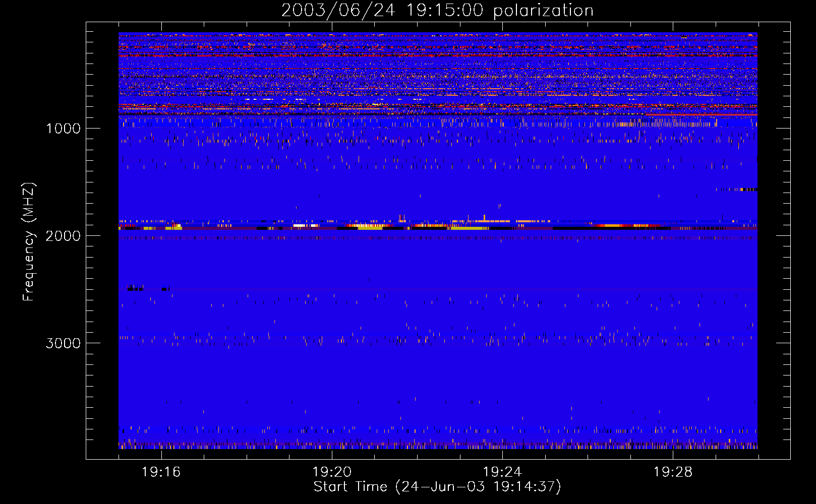Click the 'Start Time (24-Jun-03 19:14:37)' axis label
This screenshot has height=504, width=816.
coord(437,487)
